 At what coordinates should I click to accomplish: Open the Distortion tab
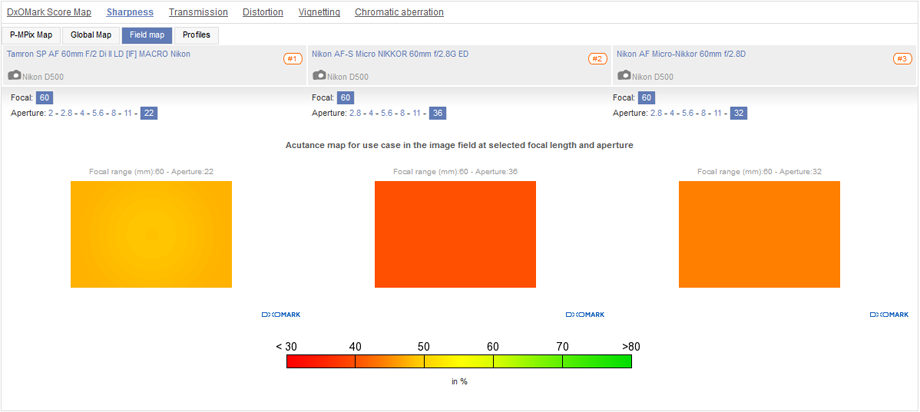click(263, 12)
